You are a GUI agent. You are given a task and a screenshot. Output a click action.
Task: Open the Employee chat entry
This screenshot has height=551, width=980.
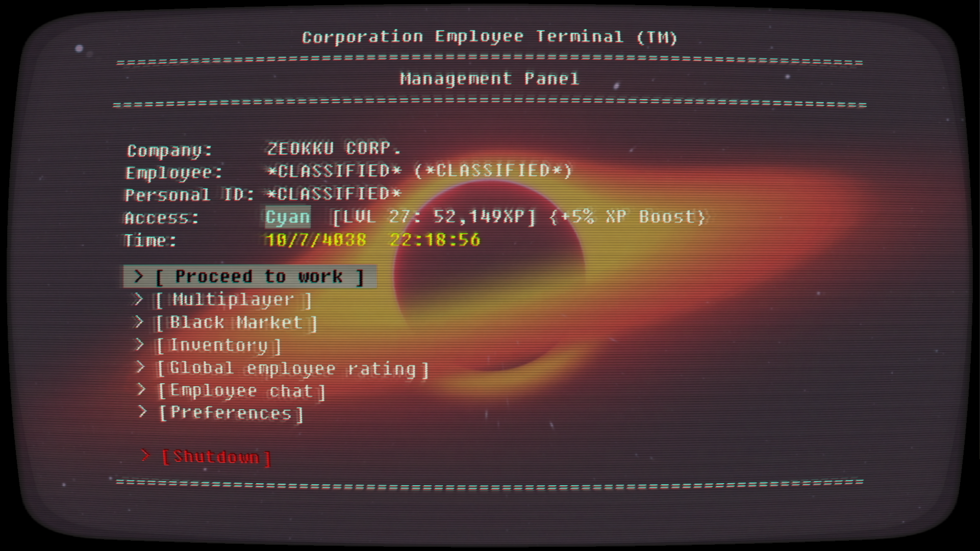coord(241,391)
